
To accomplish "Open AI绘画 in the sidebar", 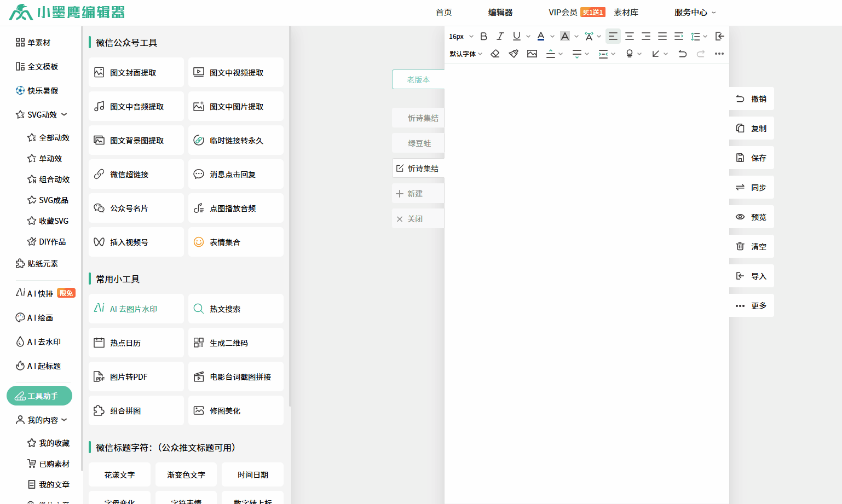I will [x=34, y=317].
